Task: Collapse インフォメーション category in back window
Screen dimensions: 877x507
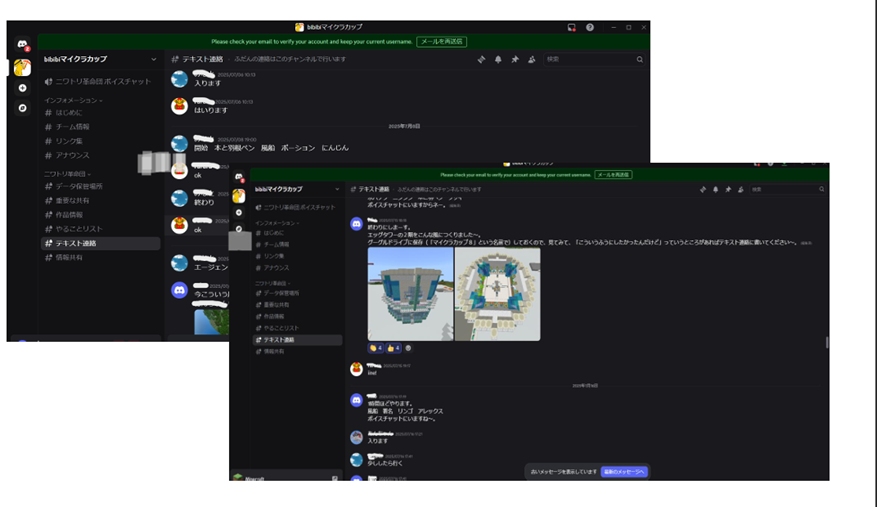Action: pos(73,101)
